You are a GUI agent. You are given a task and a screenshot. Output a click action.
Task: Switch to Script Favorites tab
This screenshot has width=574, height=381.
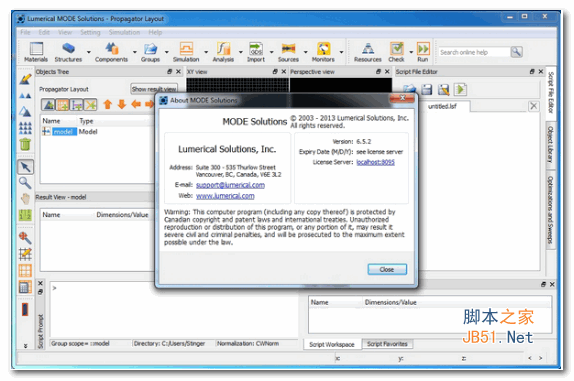387,344
